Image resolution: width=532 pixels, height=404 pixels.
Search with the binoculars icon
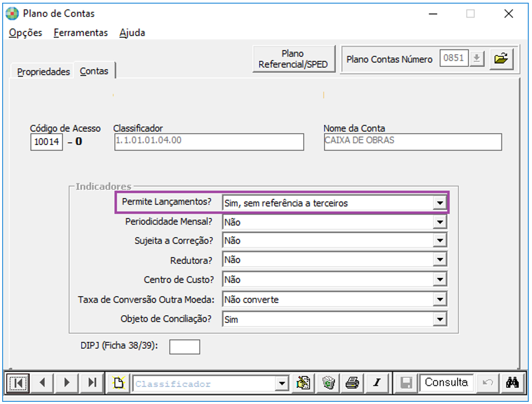coord(512,383)
